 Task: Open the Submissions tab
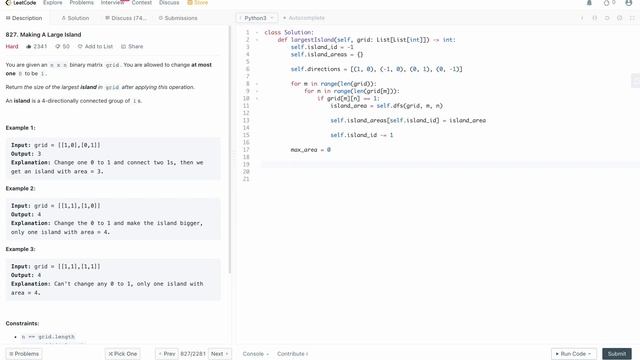tap(178, 18)
